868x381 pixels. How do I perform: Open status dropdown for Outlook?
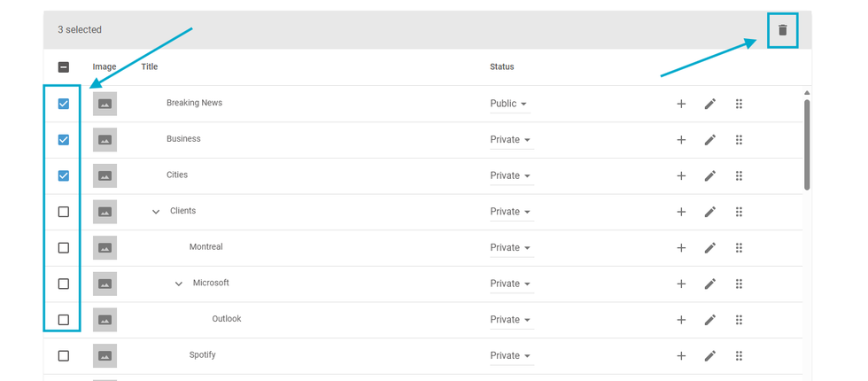point(510,320)
